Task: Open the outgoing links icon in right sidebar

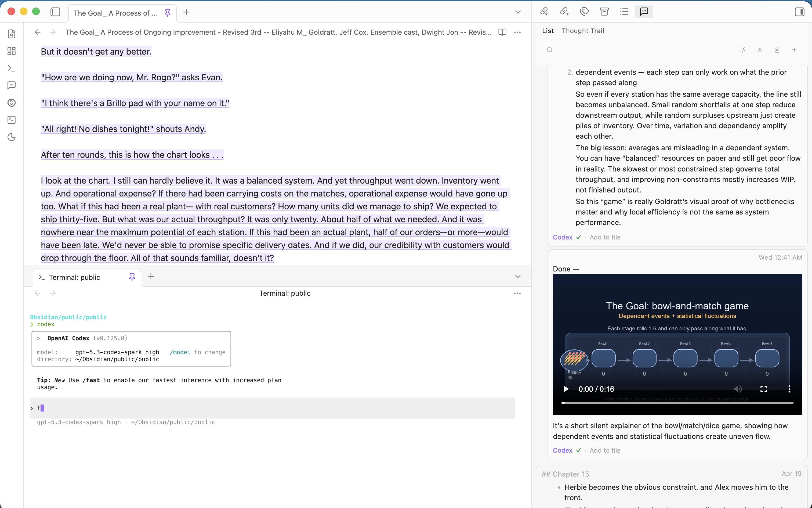Action: coord(564,12)
